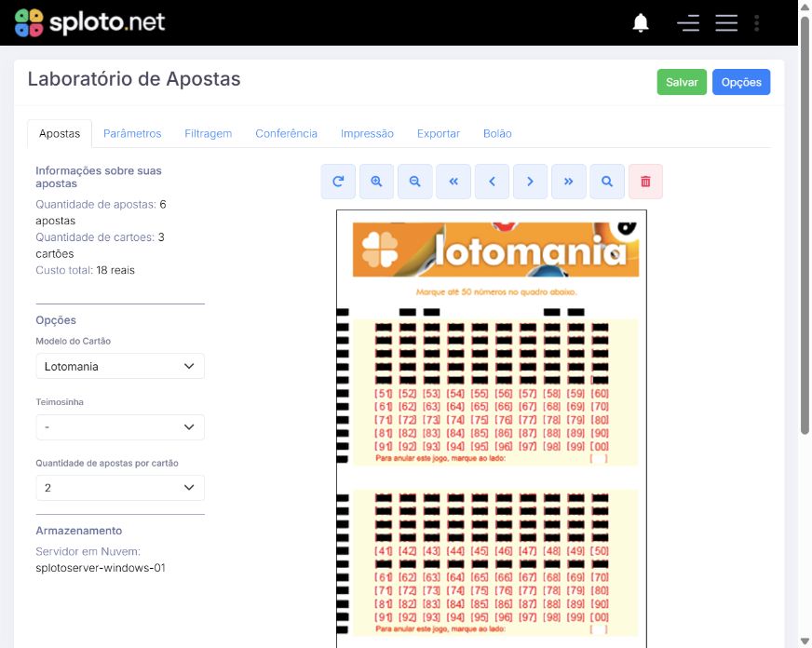Click number [60] in the first game
This screenshot has width=812, height=648.
point(600,394)
